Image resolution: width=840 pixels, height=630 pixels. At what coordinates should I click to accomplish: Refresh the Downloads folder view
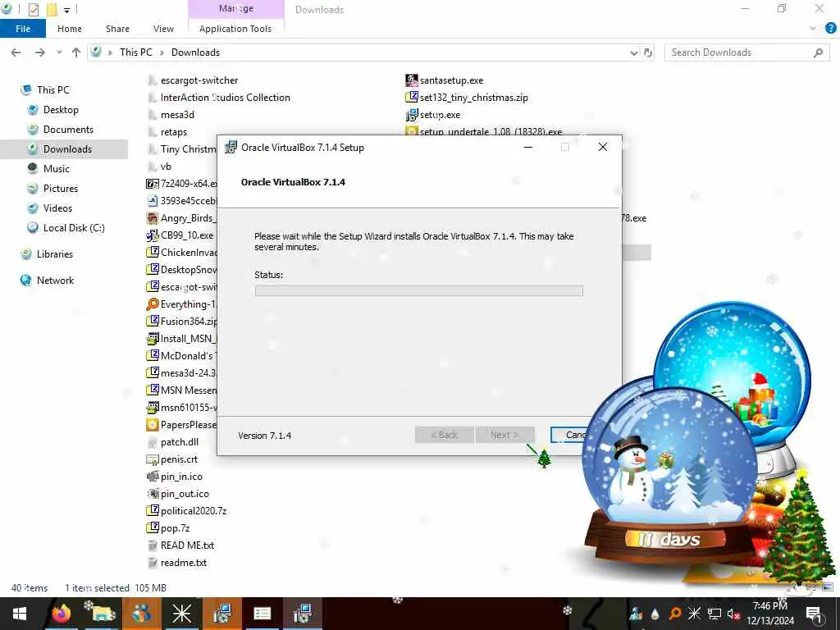point(648,52)
